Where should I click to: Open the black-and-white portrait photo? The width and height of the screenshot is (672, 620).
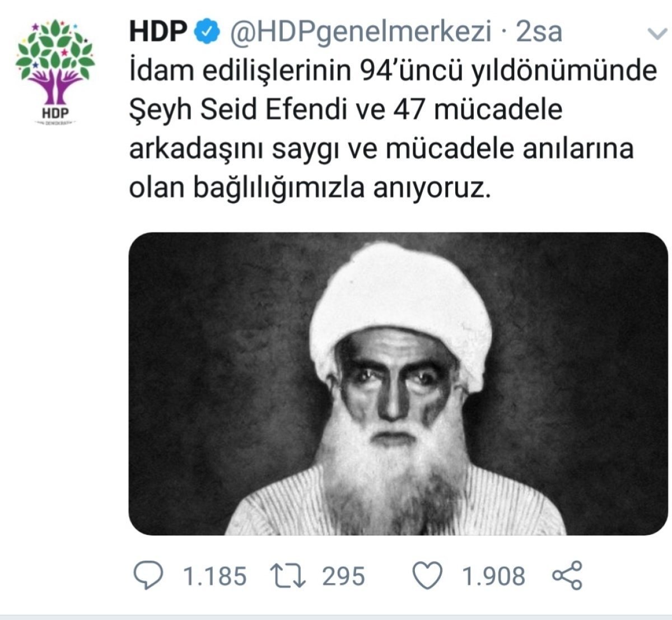click(398, 384)
